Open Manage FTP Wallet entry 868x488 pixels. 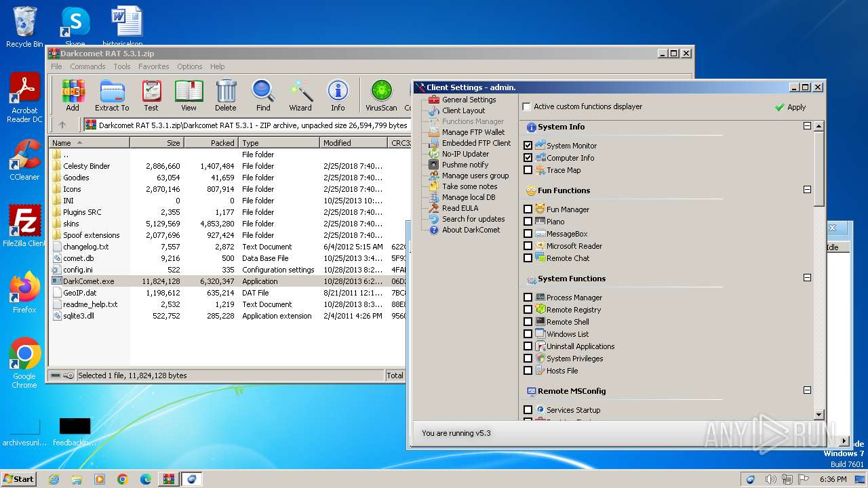click(473, 132)
